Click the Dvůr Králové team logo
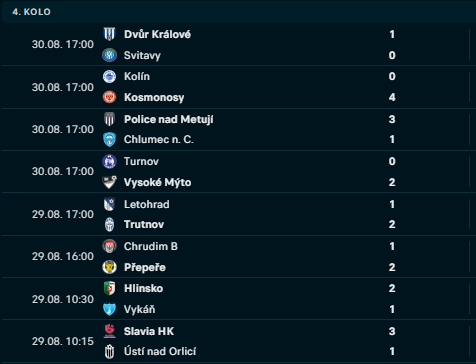Viewport: 476px width, 364px height. (x=109, y=34)
